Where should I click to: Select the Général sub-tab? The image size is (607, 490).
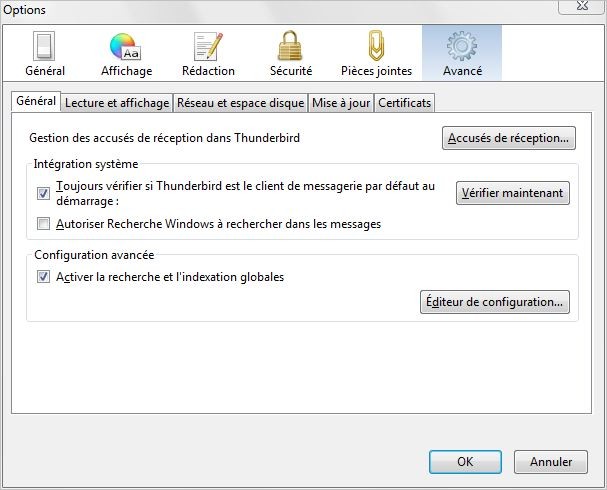pos(36,101)
